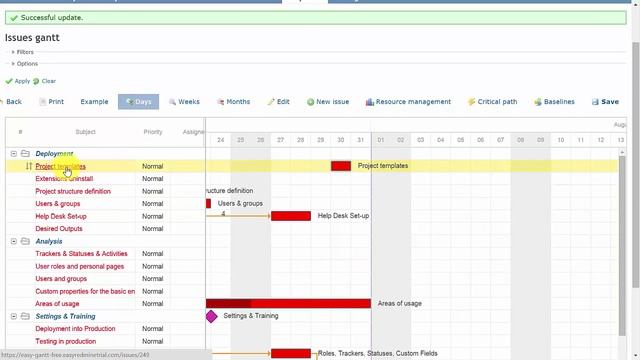
Task: Go Back from the Gantt
Action: [x=12, y=102]
